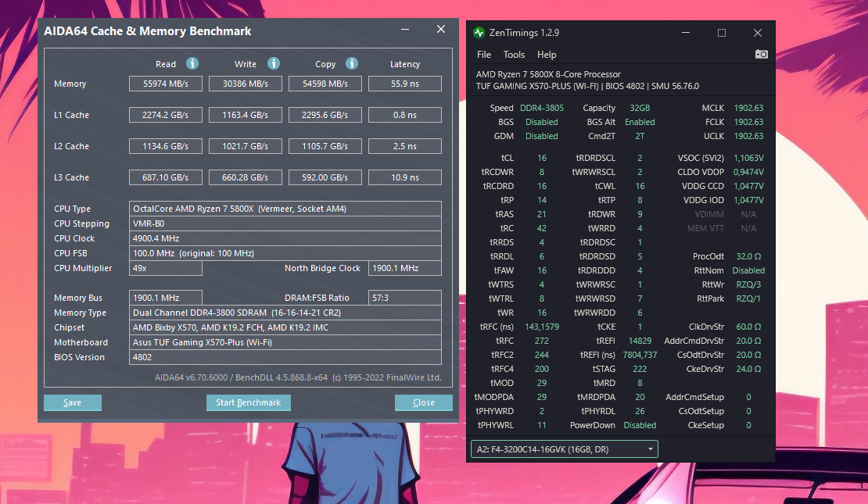Screen dimensions: 868x504
Task: Start the AIDA64 benchmark
Action: click(x=248, y=402)
